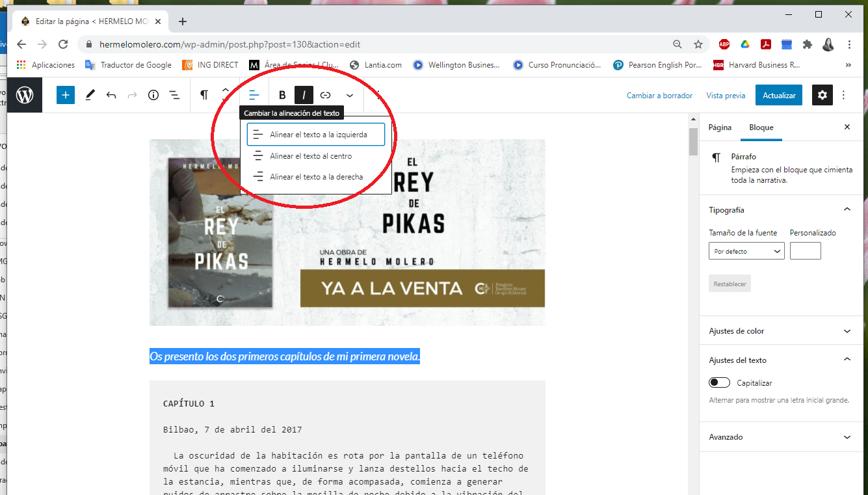Open the blue calendar extension icon
The width and height of the screenshot is (868, 495).
coord(787,44)
